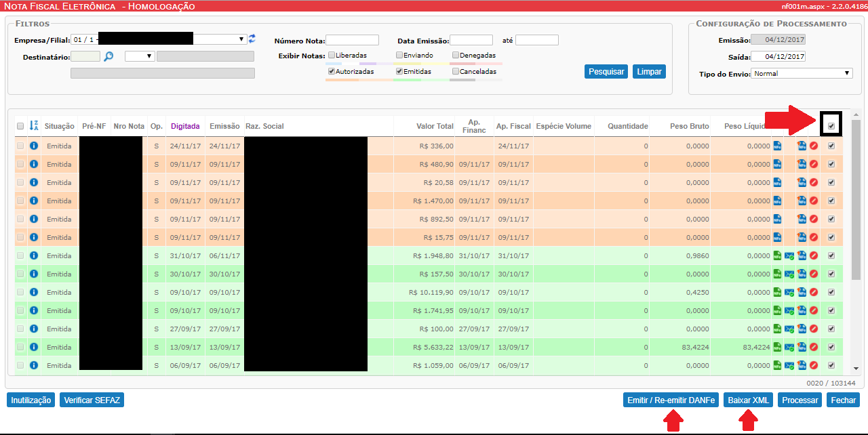Click the Número Nota input field

click(x=353, y=40)
